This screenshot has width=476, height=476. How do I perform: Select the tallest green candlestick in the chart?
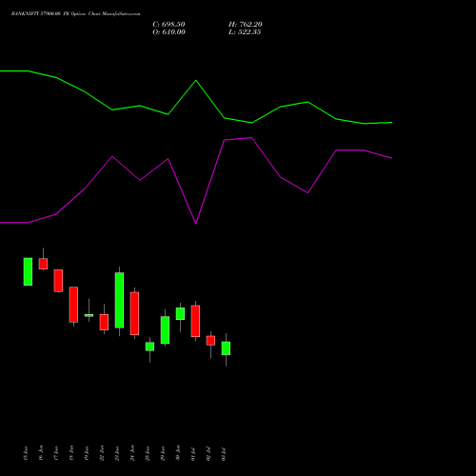[119, 300]
